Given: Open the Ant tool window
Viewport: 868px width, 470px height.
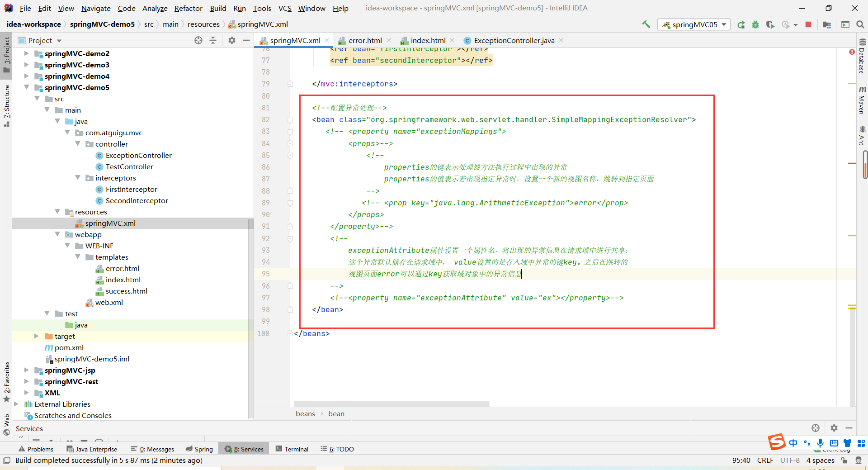Looking at the screenshot, I should [862, 135].
